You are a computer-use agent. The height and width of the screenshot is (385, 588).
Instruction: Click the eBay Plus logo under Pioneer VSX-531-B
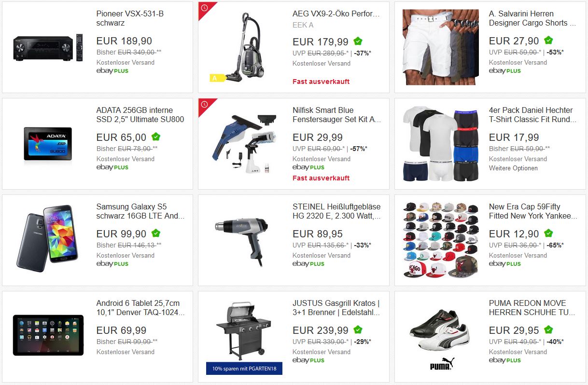tap(112, 71)
